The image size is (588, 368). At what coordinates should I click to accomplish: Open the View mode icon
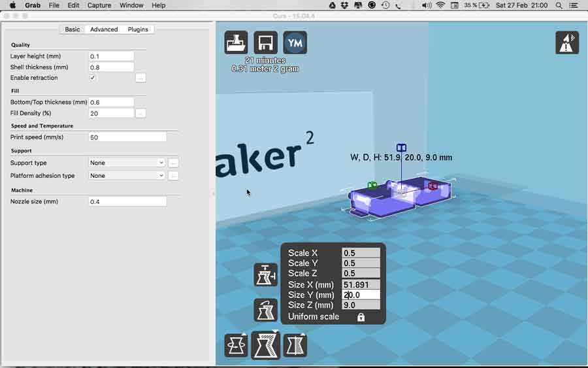tap(567, 42)
